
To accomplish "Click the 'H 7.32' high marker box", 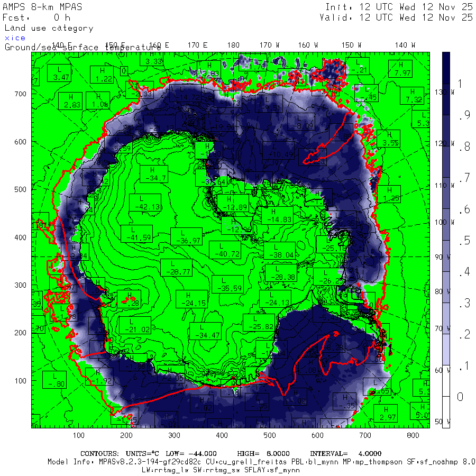I will point(412,96).
